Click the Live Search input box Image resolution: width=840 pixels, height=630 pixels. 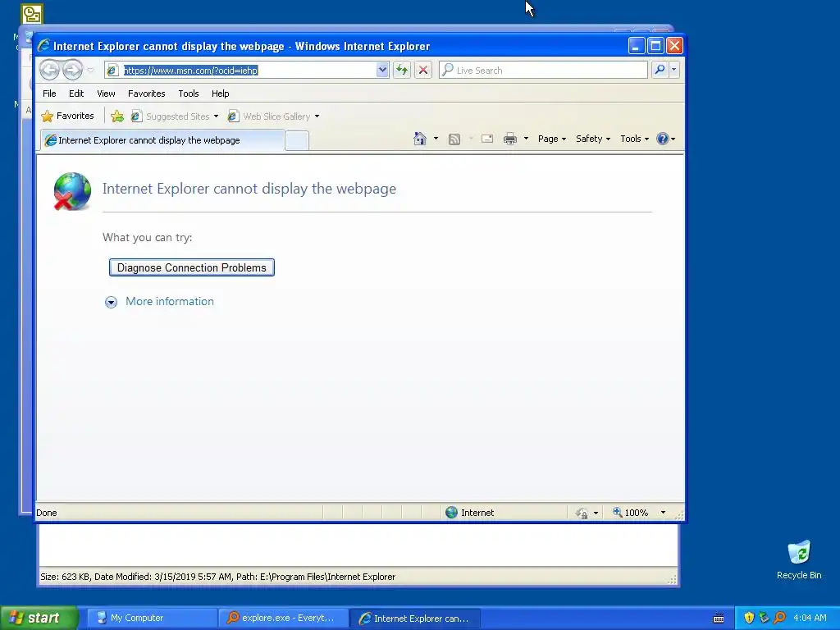[x=543, y=71]
